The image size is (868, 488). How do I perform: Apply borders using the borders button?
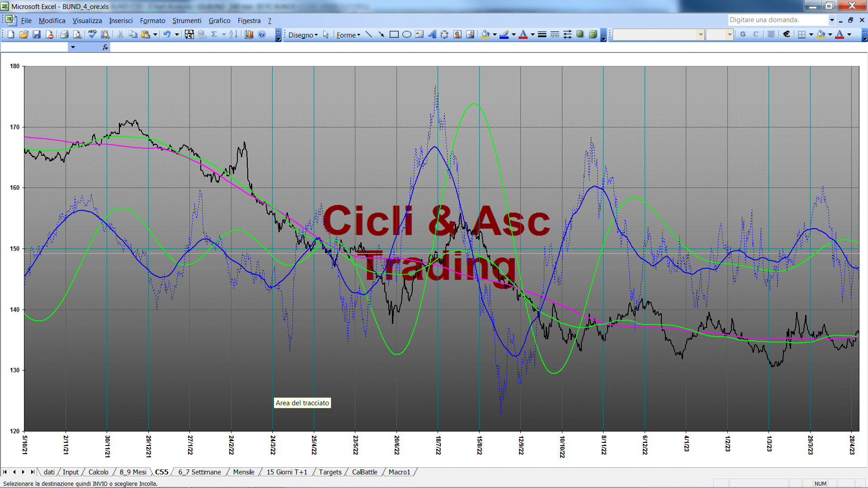click(x=802, y=34)
